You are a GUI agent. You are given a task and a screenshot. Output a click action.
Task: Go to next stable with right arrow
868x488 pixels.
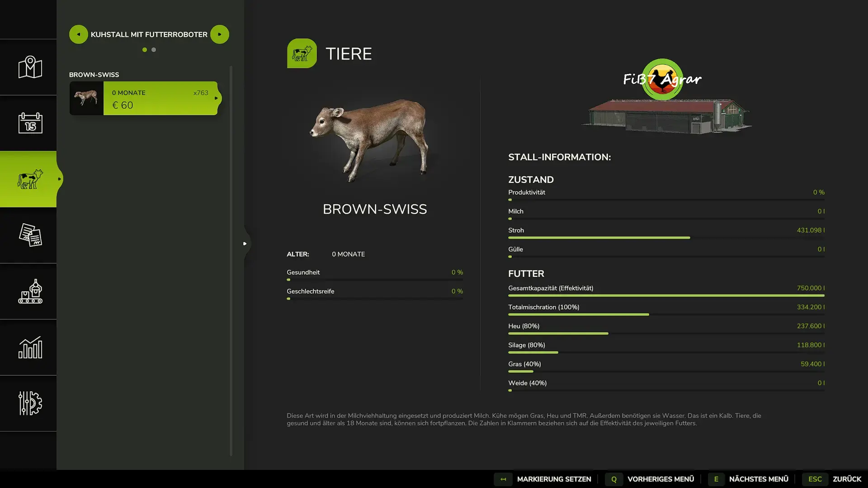pos(220,34)
